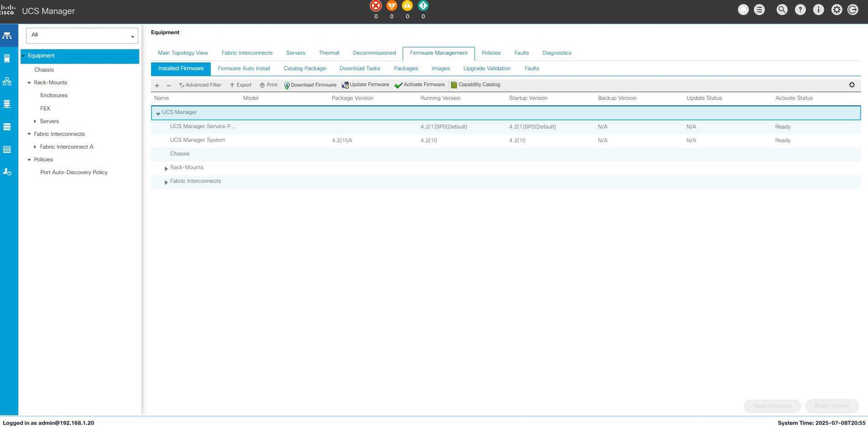Open the Upgrade Validation subtab
This screenshot has height=428, width=868.
tap(487, 68)
